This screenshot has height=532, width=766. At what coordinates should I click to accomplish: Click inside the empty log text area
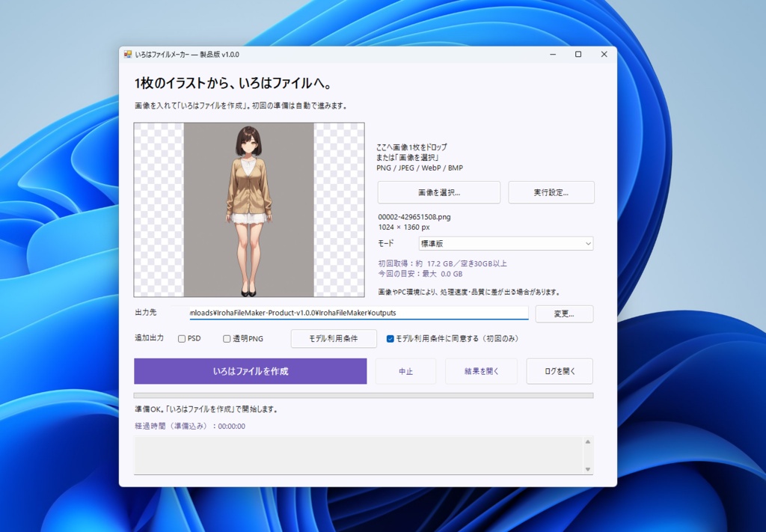pos(358,455)
